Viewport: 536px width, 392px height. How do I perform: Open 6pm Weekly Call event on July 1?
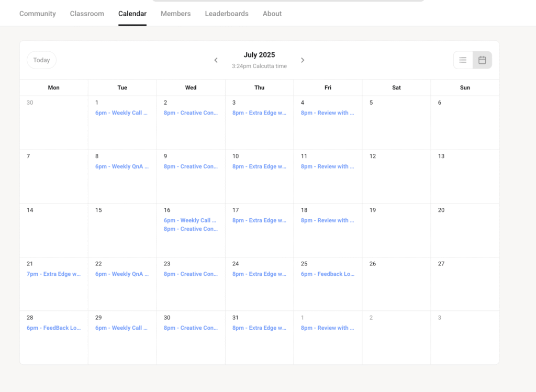pos(121,113)
